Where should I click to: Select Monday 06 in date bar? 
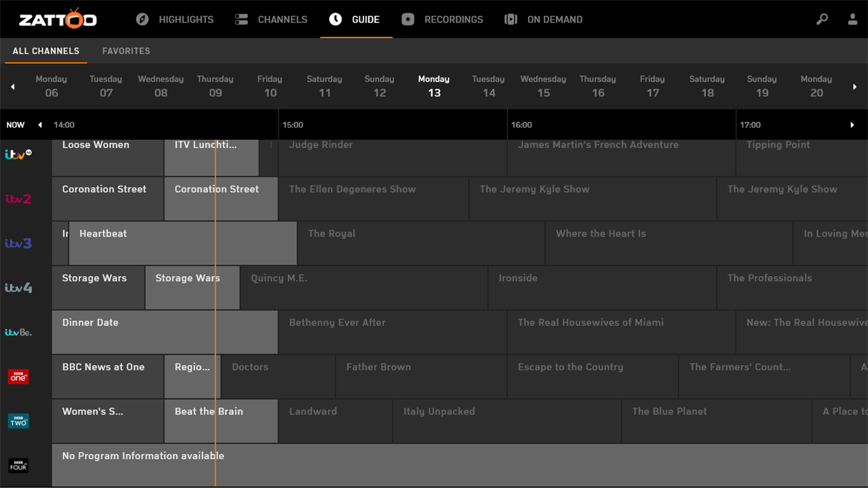[x=51, y=87]
